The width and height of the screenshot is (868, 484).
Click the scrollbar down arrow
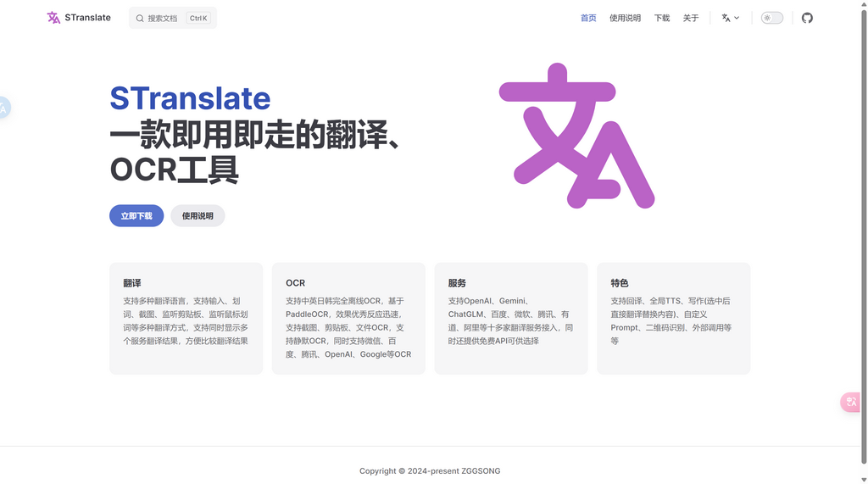864,480
